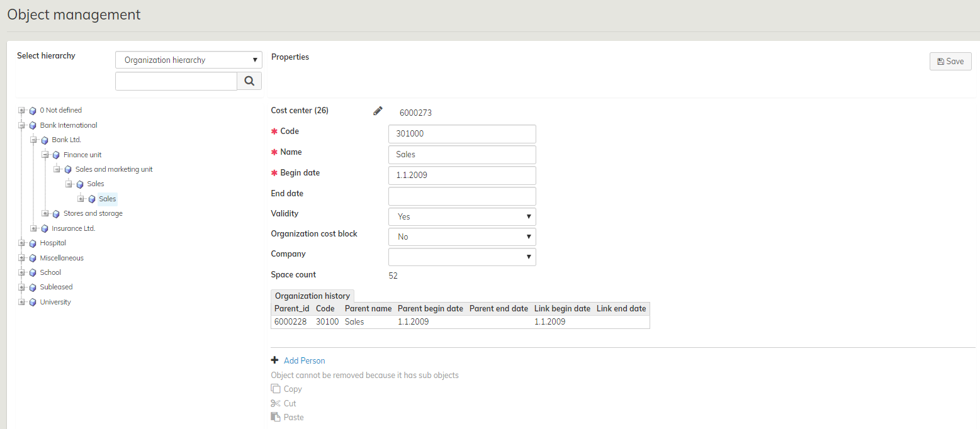This screenshot has height=429, width=980.
Task: Click the Copy icon below properties
Action: coord(275,389)
